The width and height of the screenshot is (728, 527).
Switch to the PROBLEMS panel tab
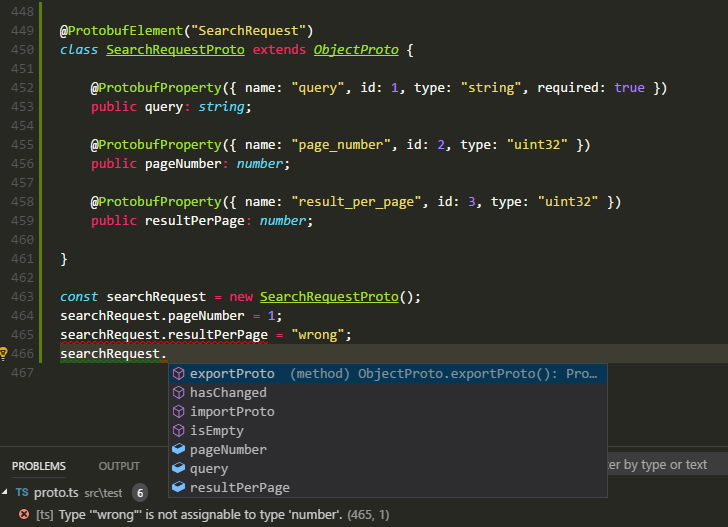click(x=39, y=466)
